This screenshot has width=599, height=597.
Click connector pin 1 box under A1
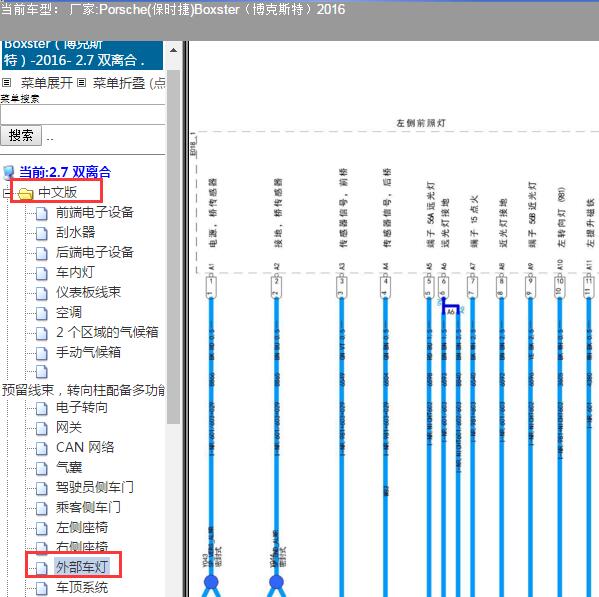coord(211,286)
